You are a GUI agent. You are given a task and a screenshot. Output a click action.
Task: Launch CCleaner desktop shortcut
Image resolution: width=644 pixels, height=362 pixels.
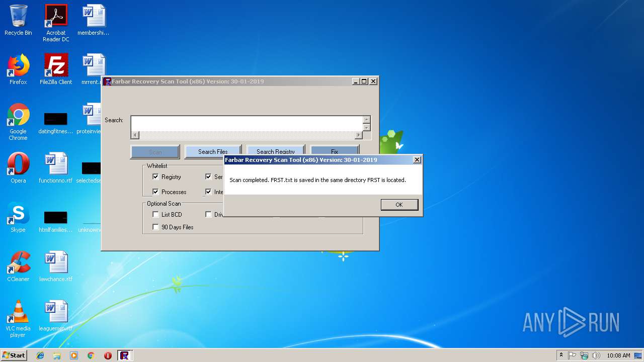[x=18, y=266]
